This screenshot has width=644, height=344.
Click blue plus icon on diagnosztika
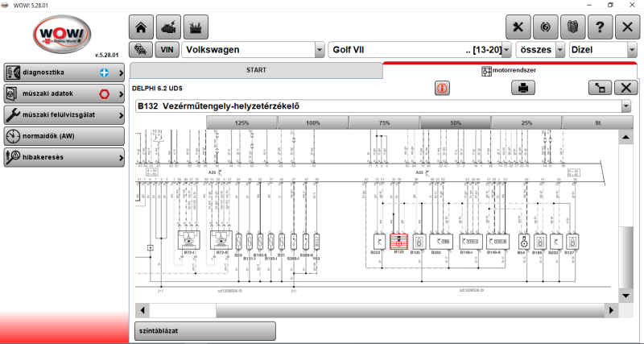[105, 73]
